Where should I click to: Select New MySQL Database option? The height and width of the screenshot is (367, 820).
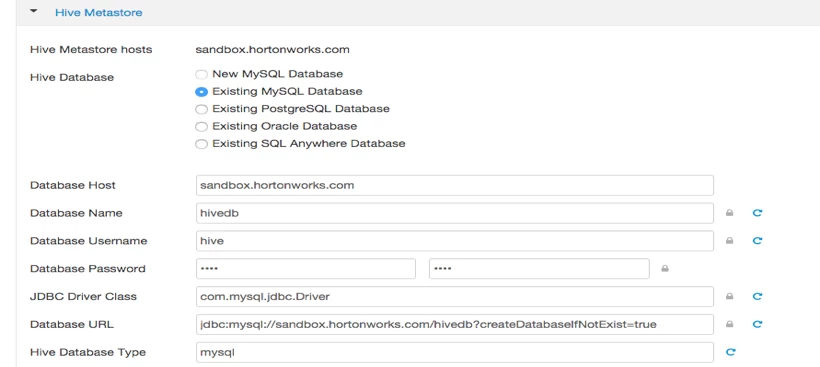pyautogui.click(x=201, y=74)
